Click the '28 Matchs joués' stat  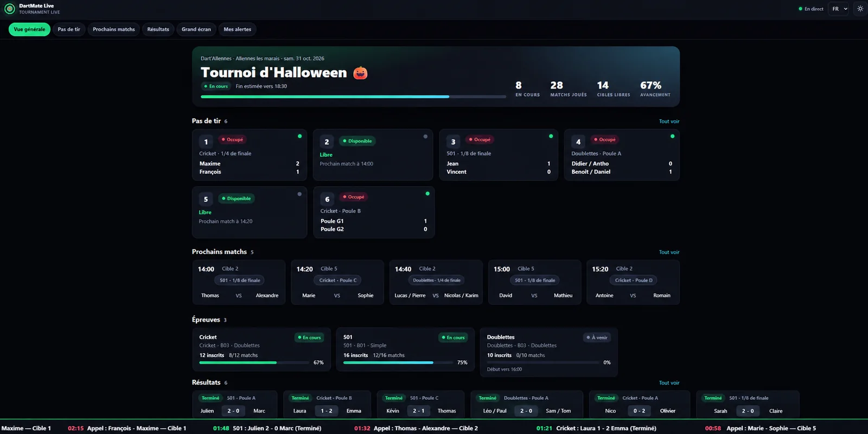point(568,89)
